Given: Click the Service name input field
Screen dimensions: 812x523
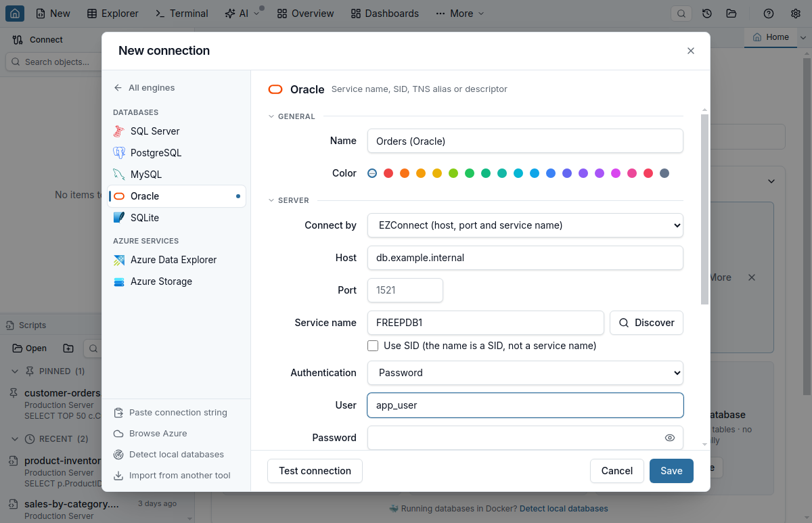Looking at the screenshot, I should tap(486, 323).
